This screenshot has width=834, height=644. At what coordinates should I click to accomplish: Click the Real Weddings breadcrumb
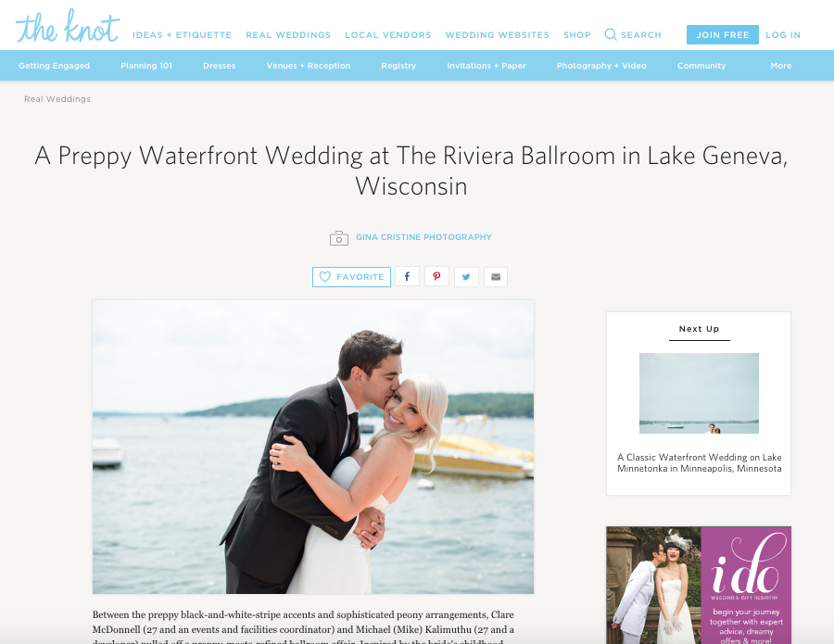[57, 99]
